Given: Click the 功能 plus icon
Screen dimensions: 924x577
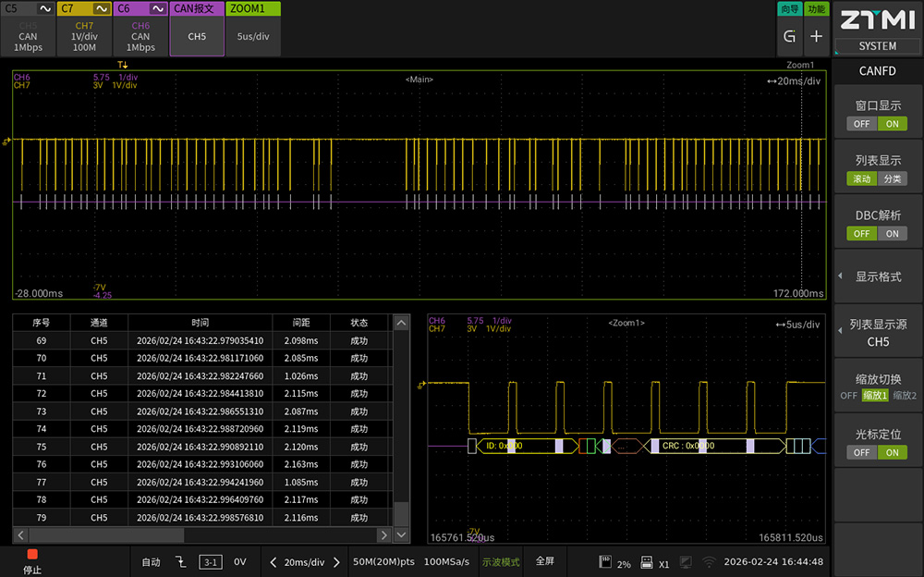Looking at the screenshot, I should coord(816,37).
